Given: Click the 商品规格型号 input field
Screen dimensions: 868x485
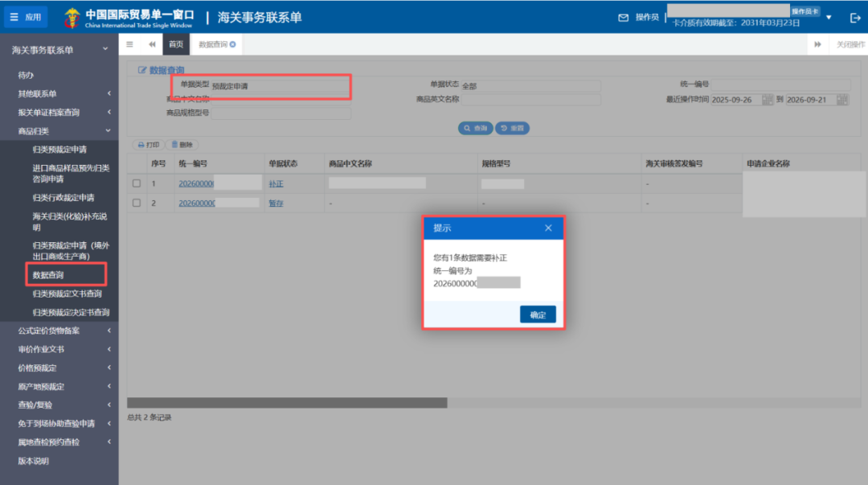Looking at the screenshot, I should click(280, 113).
